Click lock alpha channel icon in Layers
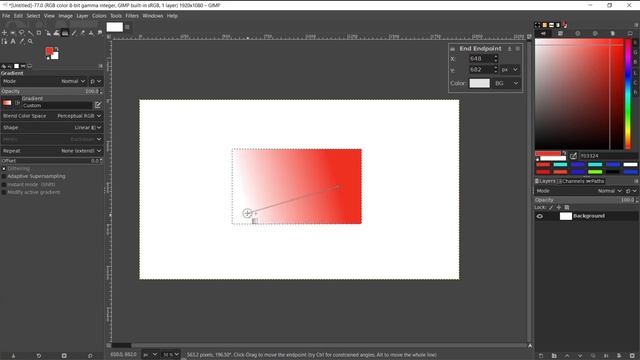The height and width of the screenshot is (360, 640). [567, 207]
